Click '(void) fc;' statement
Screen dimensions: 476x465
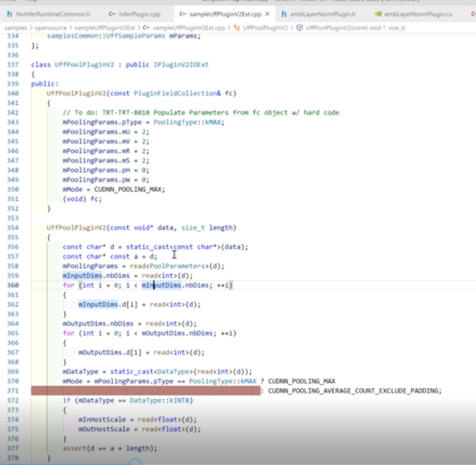point(82,199)
